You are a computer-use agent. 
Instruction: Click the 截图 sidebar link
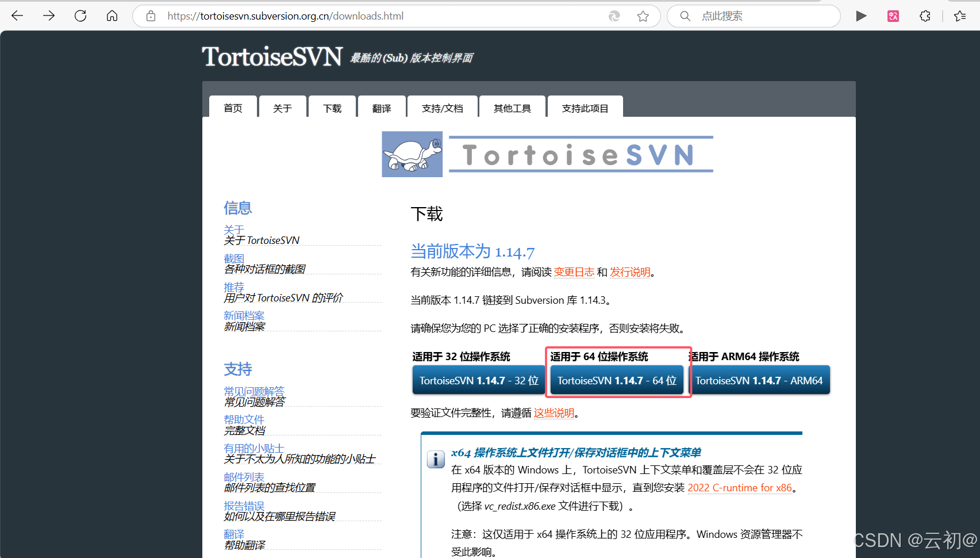234,258
